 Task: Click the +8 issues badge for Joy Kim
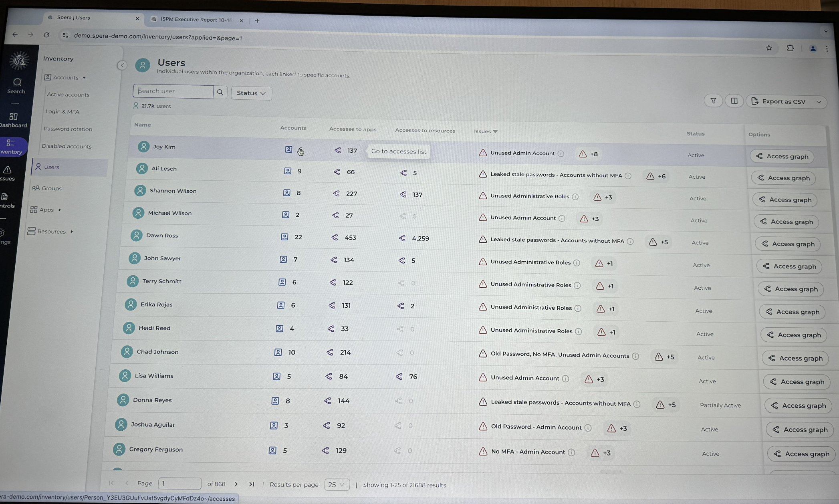click(x=589, y=154)
